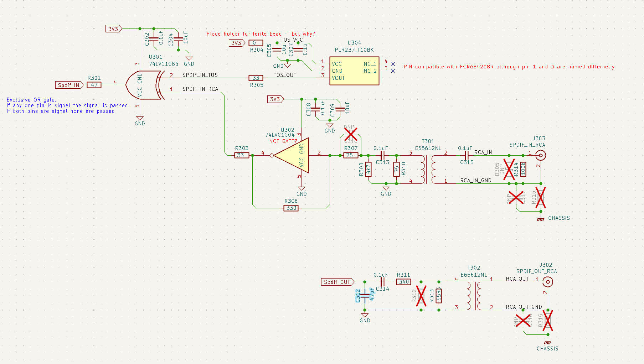
Task: Select capacitor C315 symbol
Action: click(467, 156)
